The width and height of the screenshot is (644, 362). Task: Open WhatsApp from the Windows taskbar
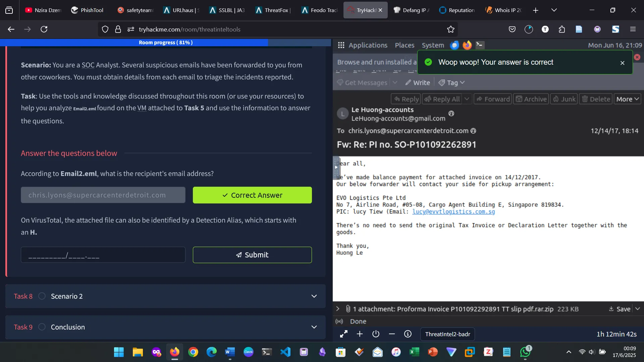[525, 352]
